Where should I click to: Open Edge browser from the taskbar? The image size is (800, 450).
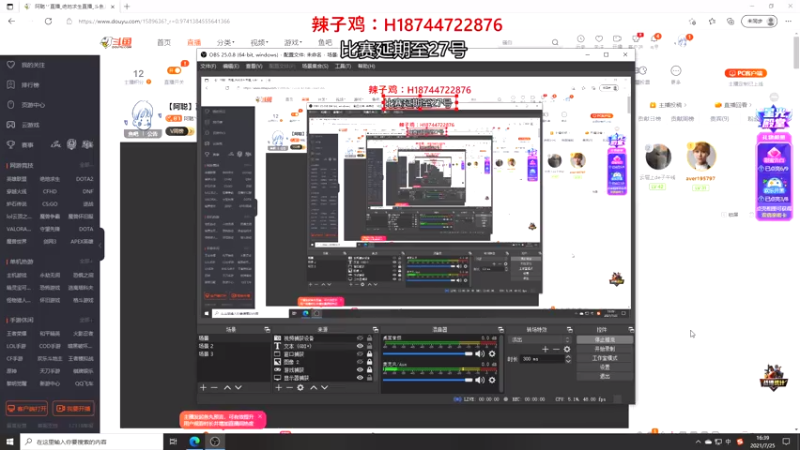(194, 441)
